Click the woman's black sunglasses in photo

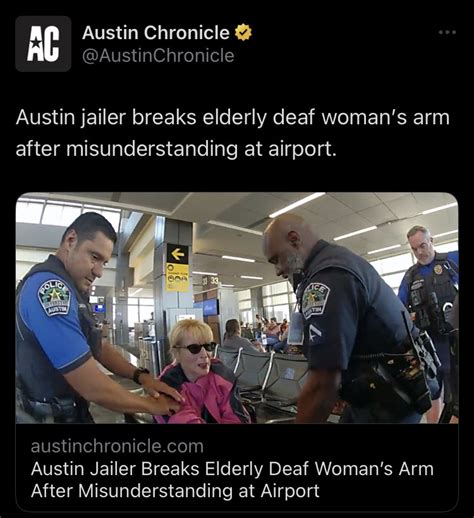point(196,348)
